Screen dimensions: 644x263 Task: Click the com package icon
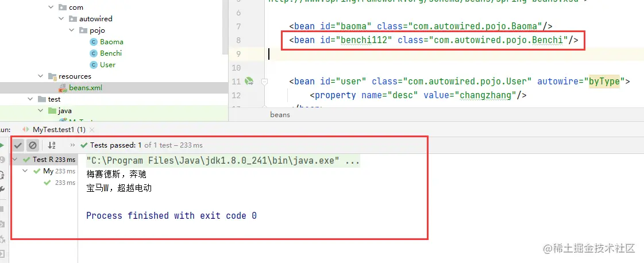(63, 7)
